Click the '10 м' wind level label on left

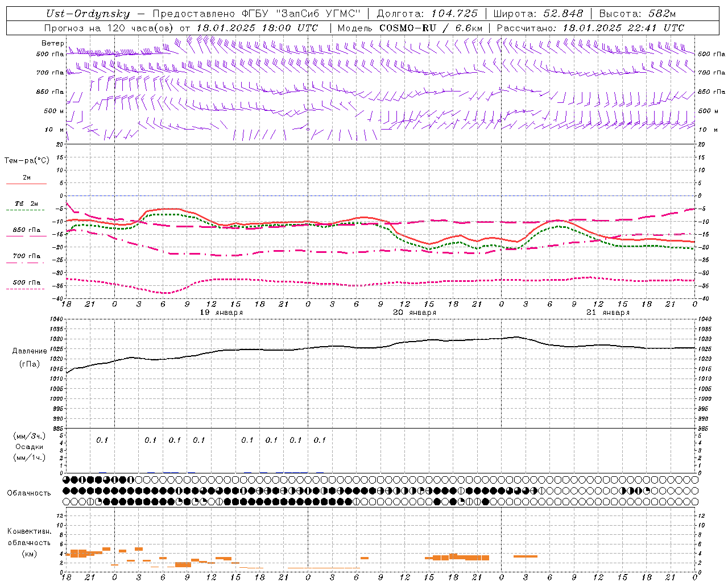54,130
